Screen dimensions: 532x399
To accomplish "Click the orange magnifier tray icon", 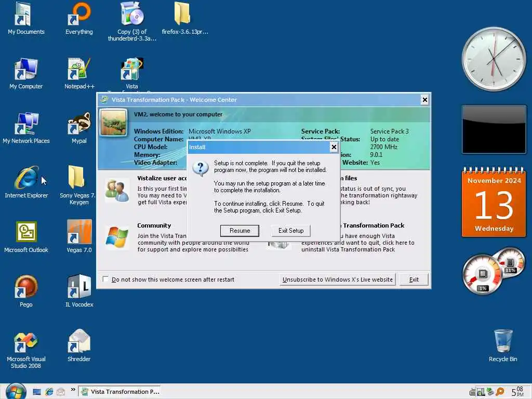I will [500, 392].
